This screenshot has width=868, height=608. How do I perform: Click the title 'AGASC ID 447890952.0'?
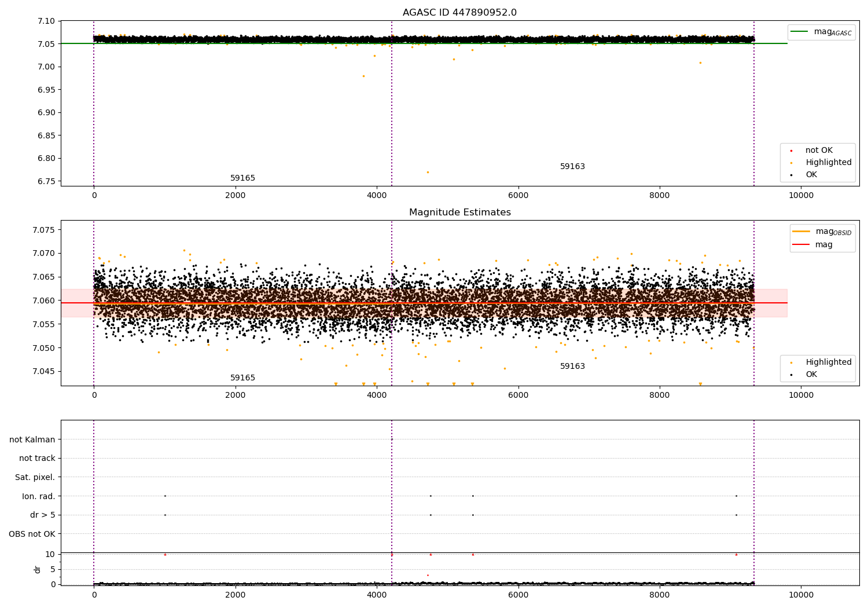459,13
